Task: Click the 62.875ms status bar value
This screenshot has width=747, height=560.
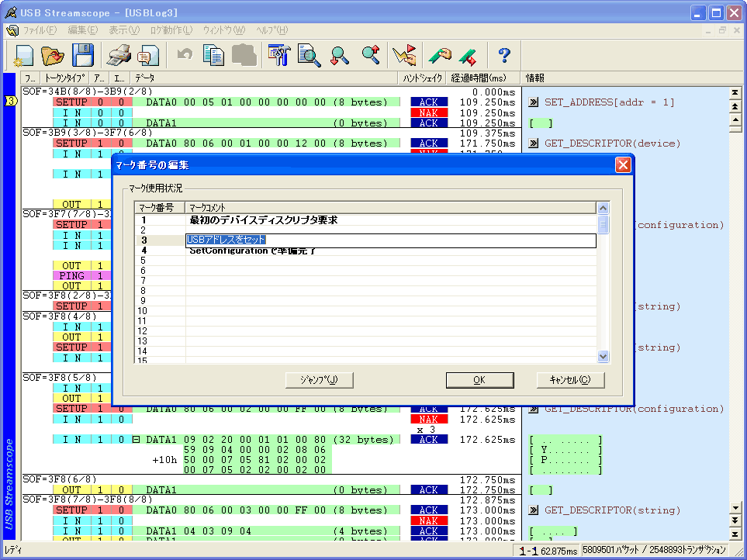Action: (x=559, y=551)
